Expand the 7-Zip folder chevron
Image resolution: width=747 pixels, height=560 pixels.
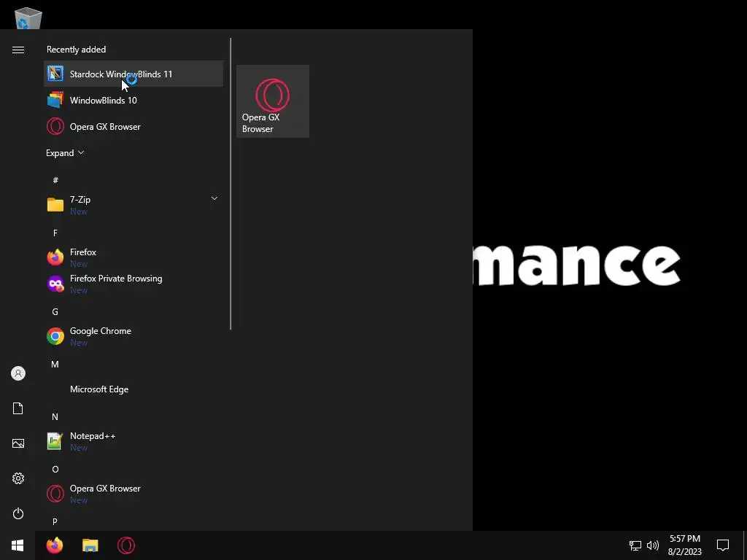(214, 198)
